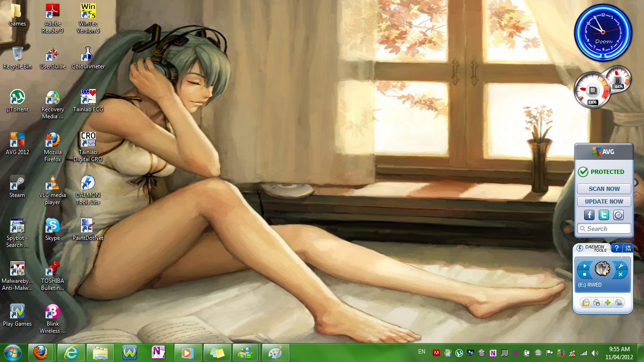Click the X button in DAEMON Tools gadget
644x362 pixels.
(620, 274)
